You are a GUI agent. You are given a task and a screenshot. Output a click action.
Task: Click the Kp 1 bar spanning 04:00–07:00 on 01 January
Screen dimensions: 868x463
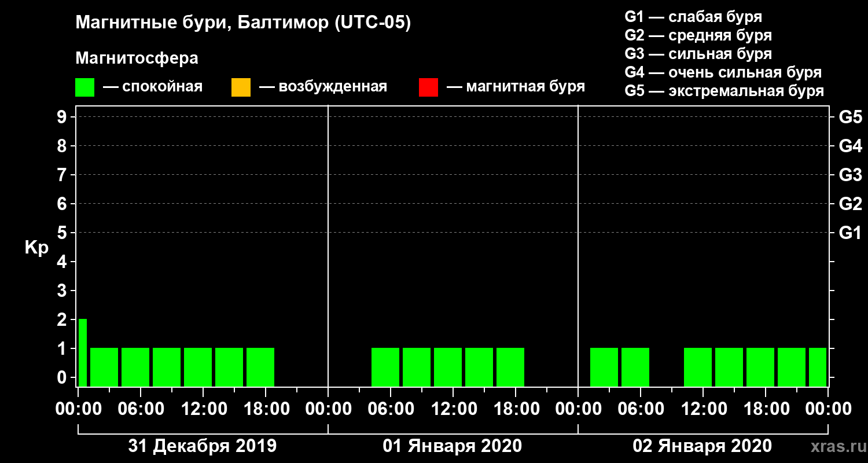[385, 367]
